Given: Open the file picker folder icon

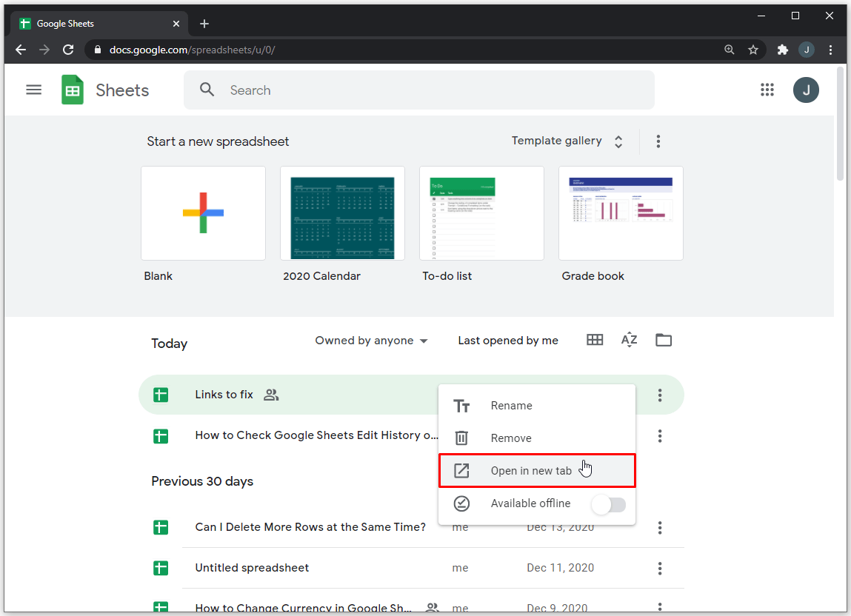Looking at the screenshot, I should click(x=664, y=340).
